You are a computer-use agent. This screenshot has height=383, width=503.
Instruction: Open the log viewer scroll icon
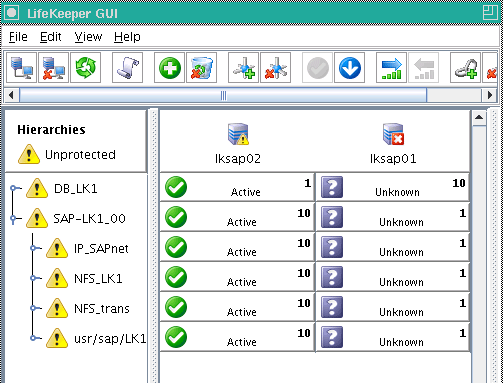point(127,68)
